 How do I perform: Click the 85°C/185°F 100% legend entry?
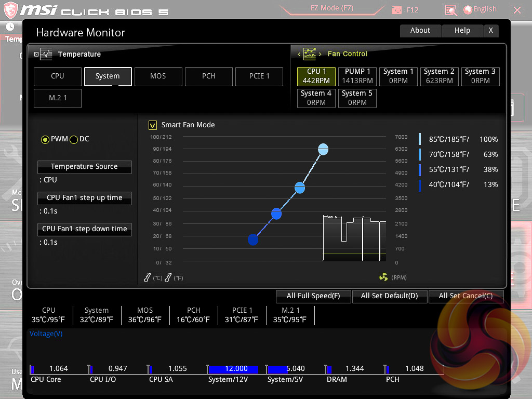coord(459,139)
